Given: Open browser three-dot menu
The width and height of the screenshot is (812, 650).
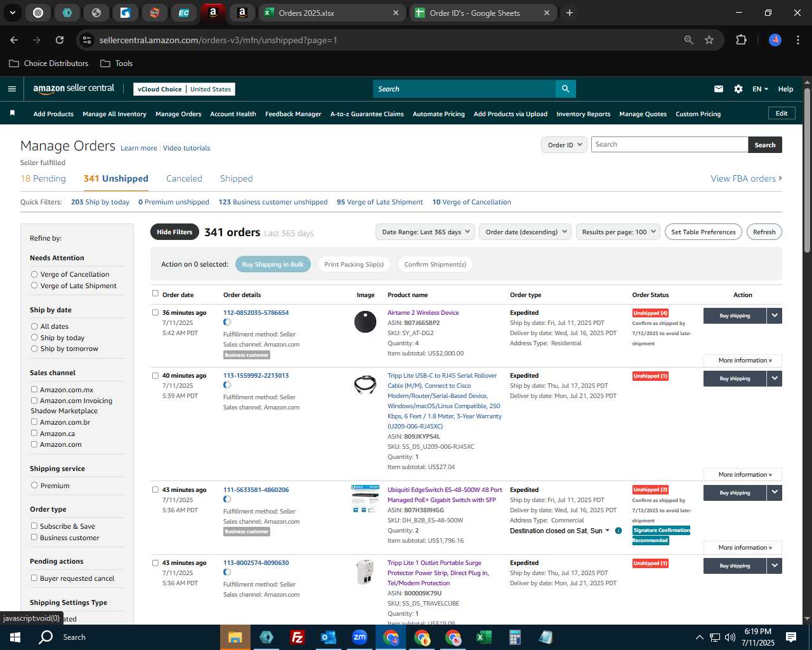Looking at the screenshot, I should [797, 40].
